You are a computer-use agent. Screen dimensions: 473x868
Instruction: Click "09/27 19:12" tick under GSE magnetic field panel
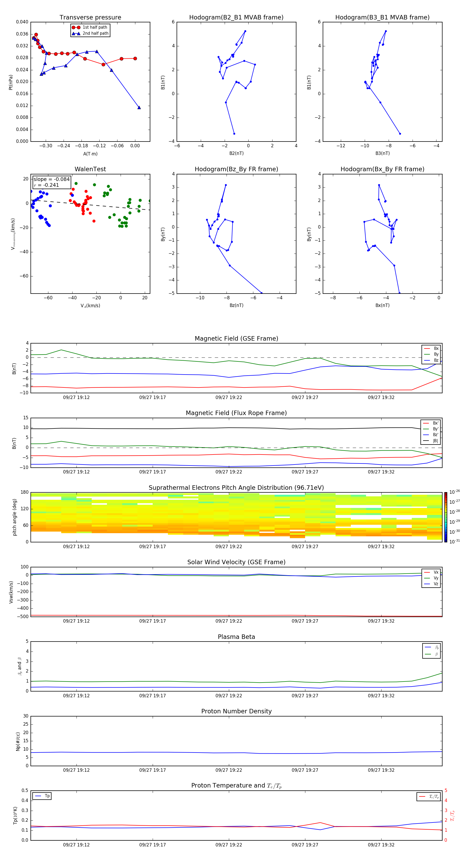(76, 397)
